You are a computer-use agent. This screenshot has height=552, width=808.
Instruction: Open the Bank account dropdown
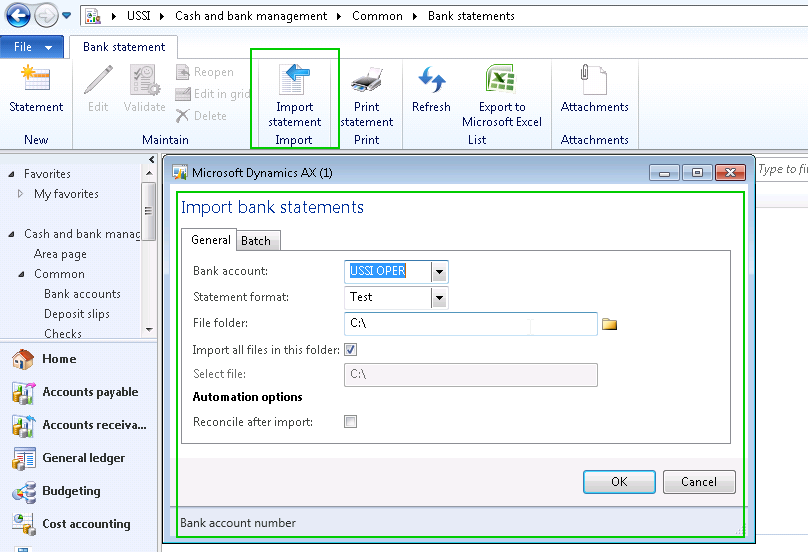[x=439, y=272]
